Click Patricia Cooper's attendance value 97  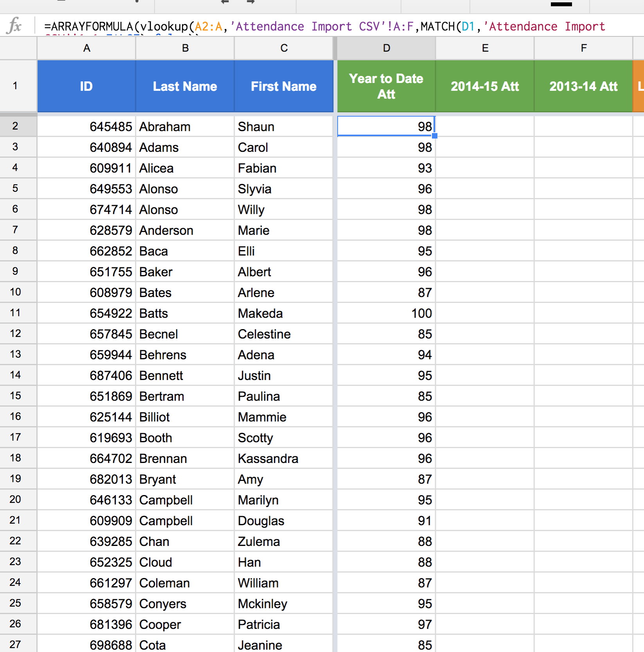(x=386, y=624)
